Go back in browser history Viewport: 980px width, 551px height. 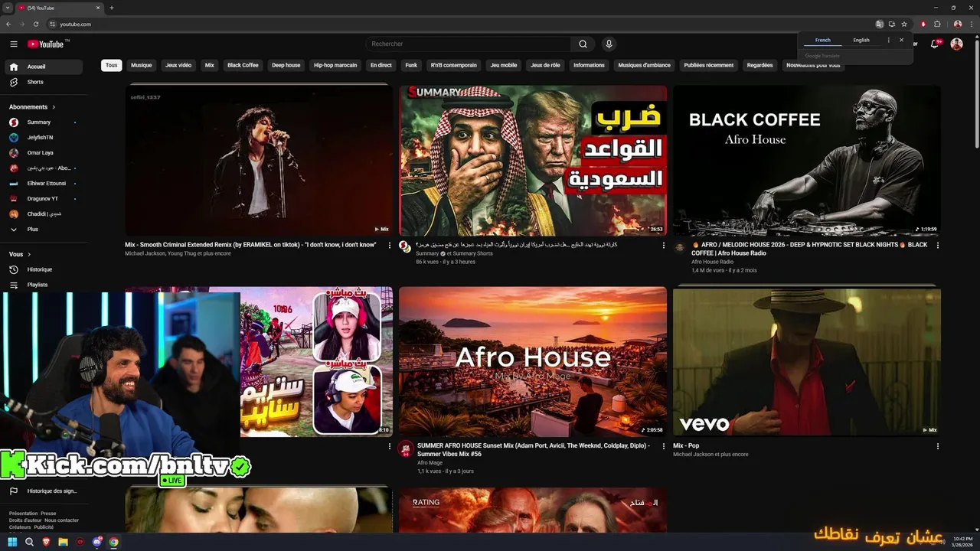tap(8, 24)
